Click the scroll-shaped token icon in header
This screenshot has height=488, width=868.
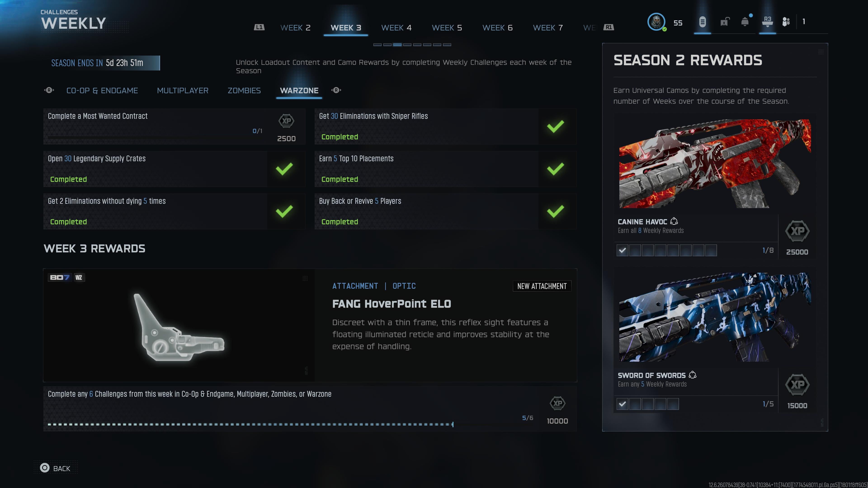click(x=702, y=22)
